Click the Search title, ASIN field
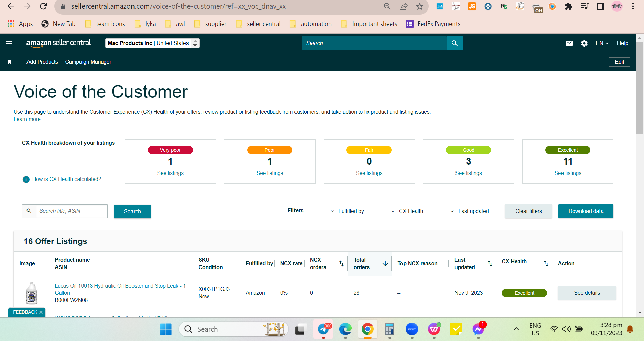Screen dimensions: 644x341 tap(71, 211)
